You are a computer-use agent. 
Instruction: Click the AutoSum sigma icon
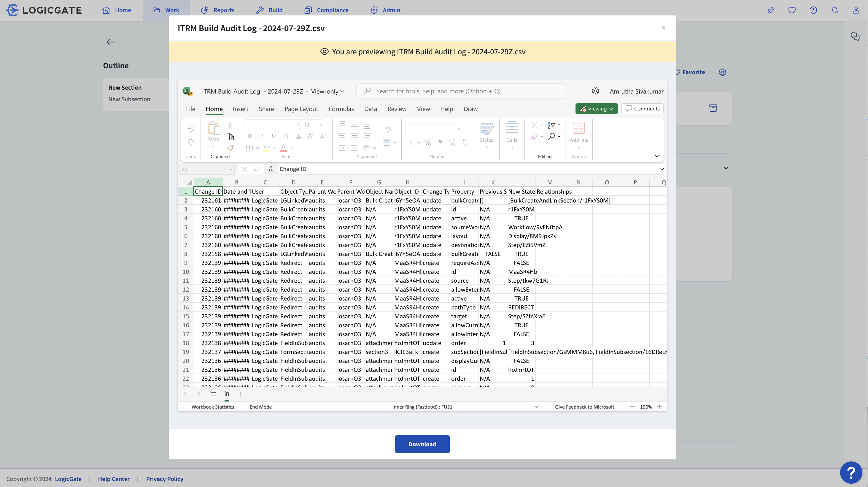(534, 125)
